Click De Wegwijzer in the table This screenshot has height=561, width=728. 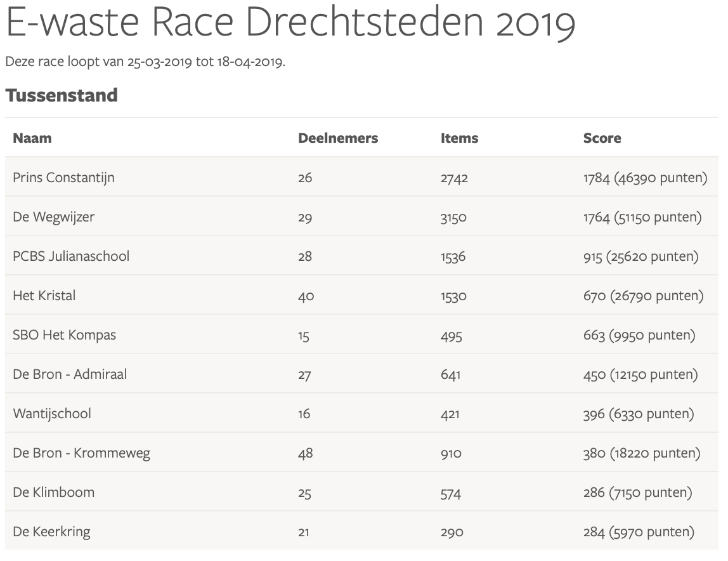pyautogui.click(x=53, y=217)
